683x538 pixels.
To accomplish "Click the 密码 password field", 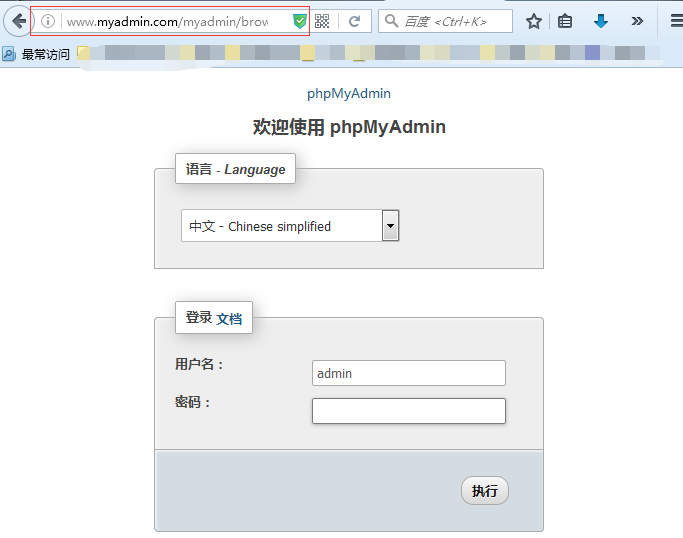I will point(409,411).
